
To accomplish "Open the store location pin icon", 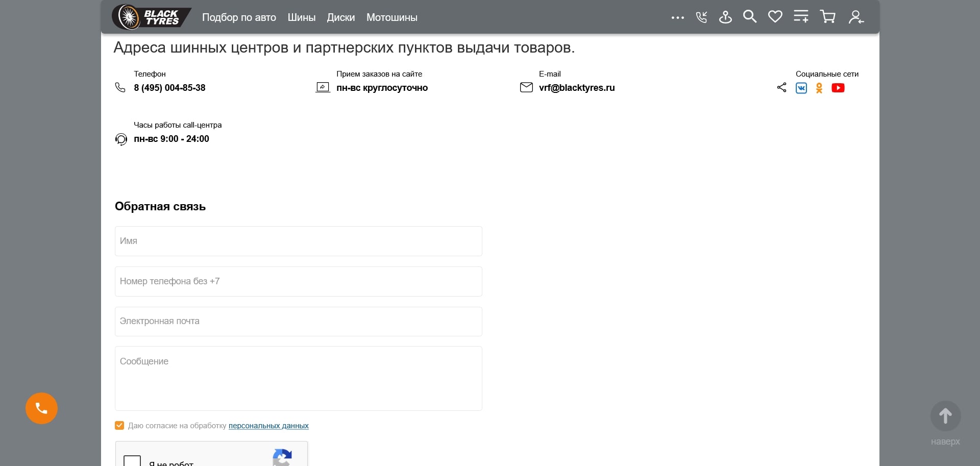I will 725,17.
